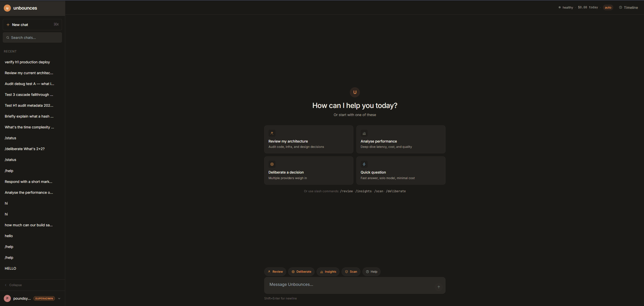
Task: Click the SUPERADMIN role badge
Action: 44,298
